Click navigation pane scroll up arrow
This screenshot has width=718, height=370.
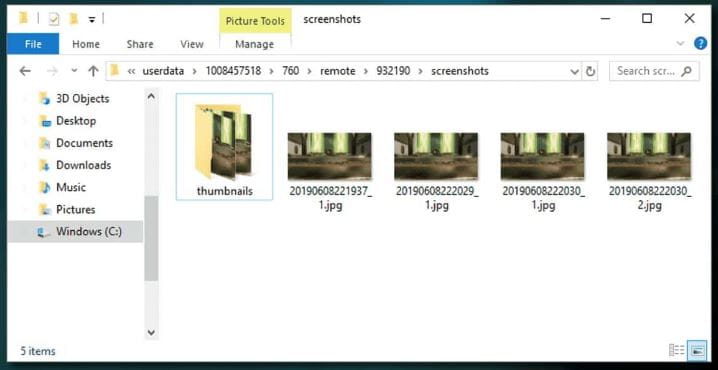click(151, 96)
